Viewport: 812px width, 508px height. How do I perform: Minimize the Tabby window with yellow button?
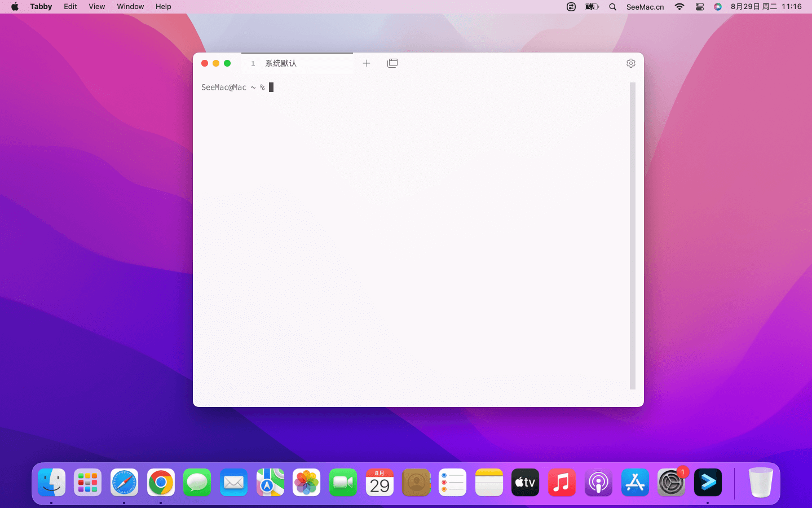point(216,63)
